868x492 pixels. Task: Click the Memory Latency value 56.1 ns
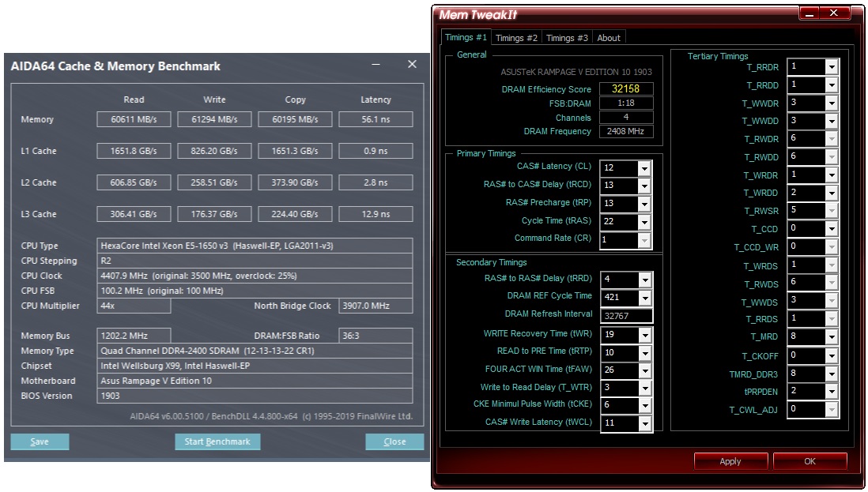coord(376,119)
